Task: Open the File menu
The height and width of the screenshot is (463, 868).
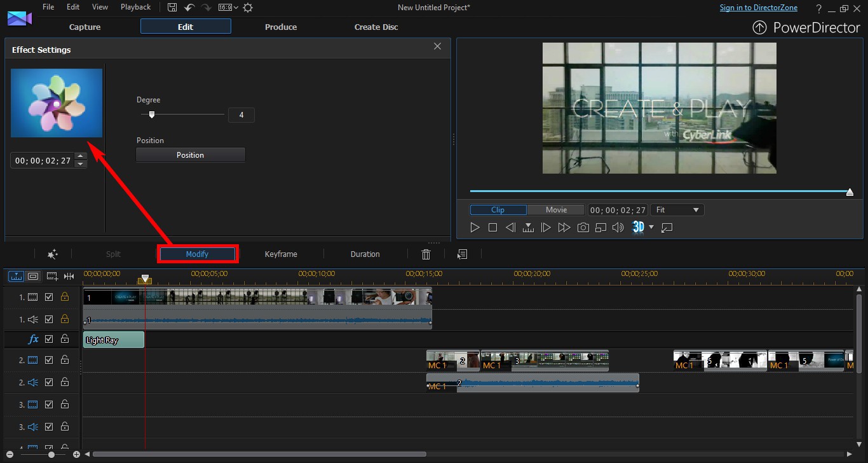Action: tap(48, 7)
